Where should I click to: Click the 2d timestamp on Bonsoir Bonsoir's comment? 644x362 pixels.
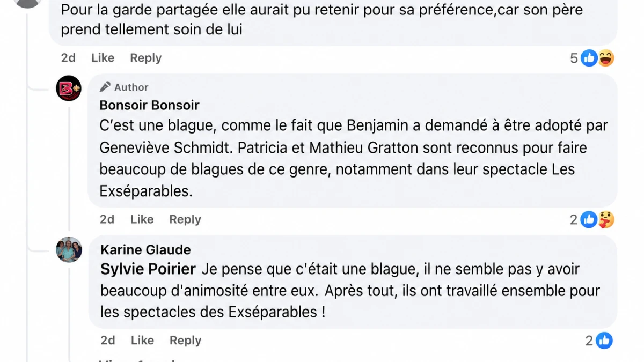pos(107,219)
